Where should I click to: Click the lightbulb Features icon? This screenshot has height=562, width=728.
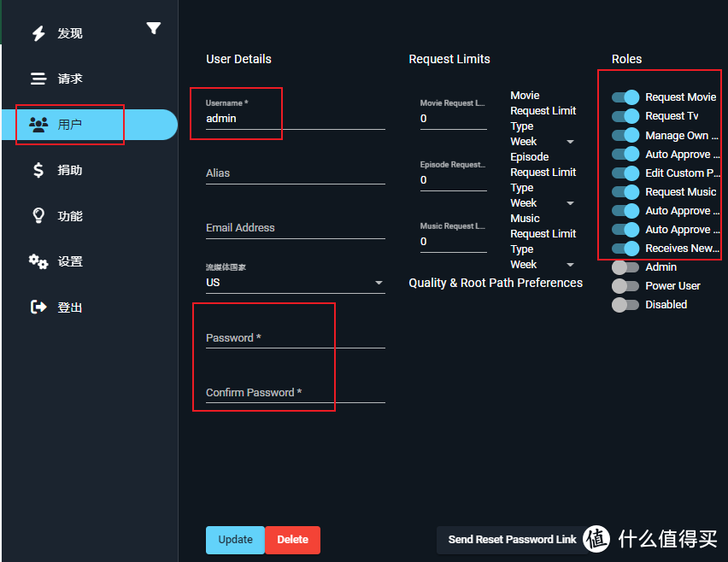point(38,216)
